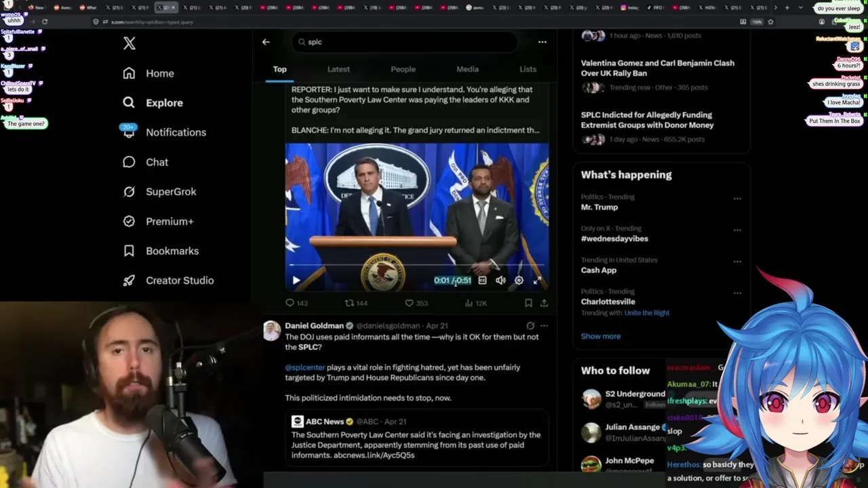Seek along the video progress bar

coord(416,266)
